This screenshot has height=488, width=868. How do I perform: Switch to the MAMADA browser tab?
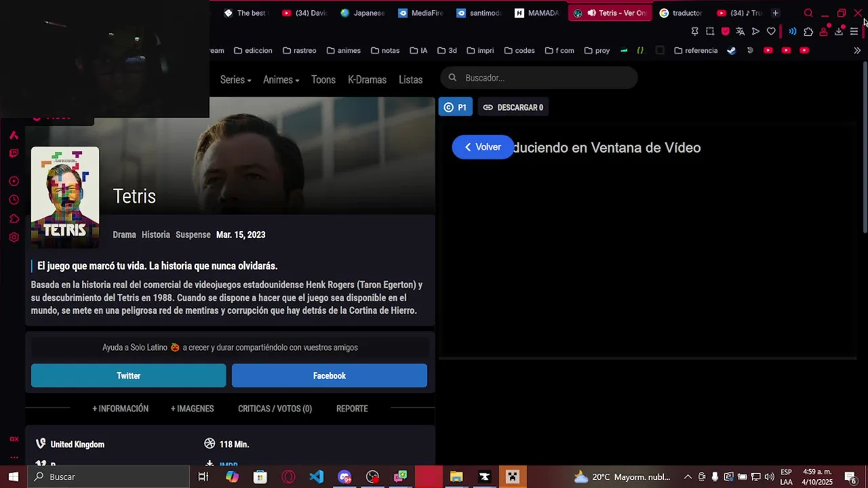point(536,13)
